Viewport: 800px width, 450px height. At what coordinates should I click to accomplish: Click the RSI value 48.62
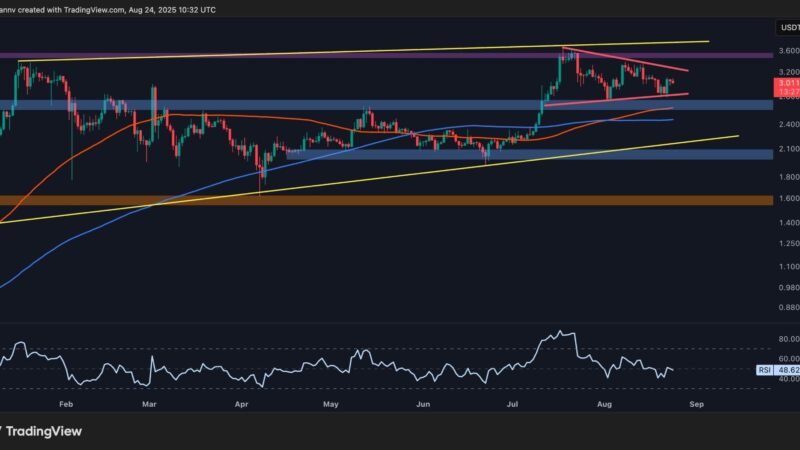coord(788,370)
